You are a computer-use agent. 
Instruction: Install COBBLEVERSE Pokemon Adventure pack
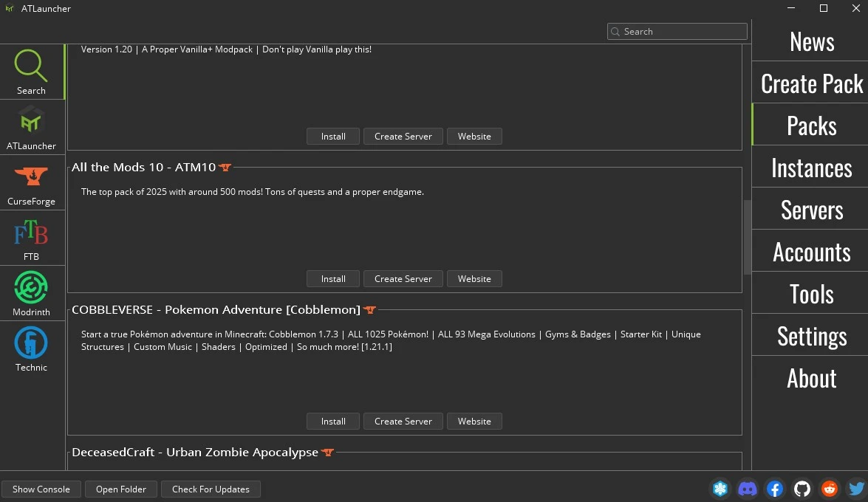[333, 422]
